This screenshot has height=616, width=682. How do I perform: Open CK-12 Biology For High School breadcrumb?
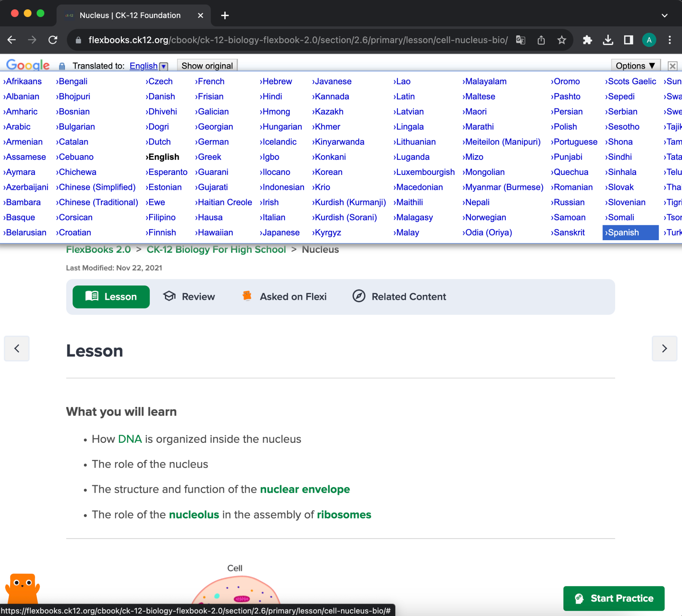click(216, 250)
